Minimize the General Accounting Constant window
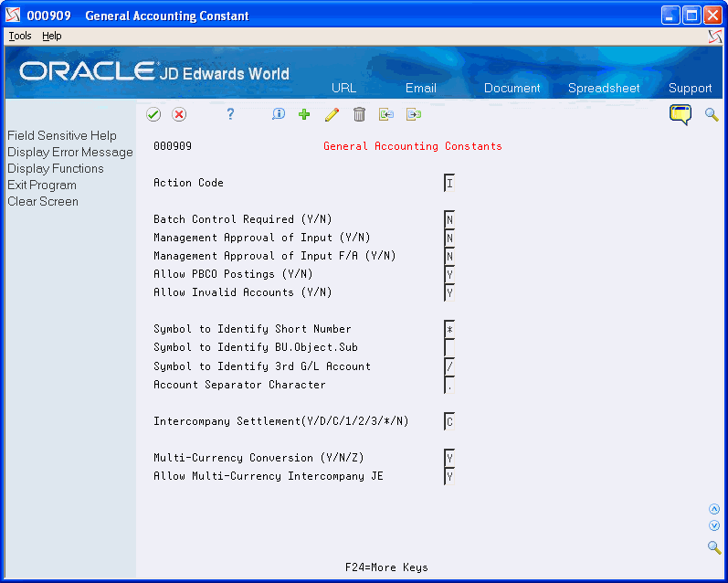728x583 pixels. tap(670, 16)
